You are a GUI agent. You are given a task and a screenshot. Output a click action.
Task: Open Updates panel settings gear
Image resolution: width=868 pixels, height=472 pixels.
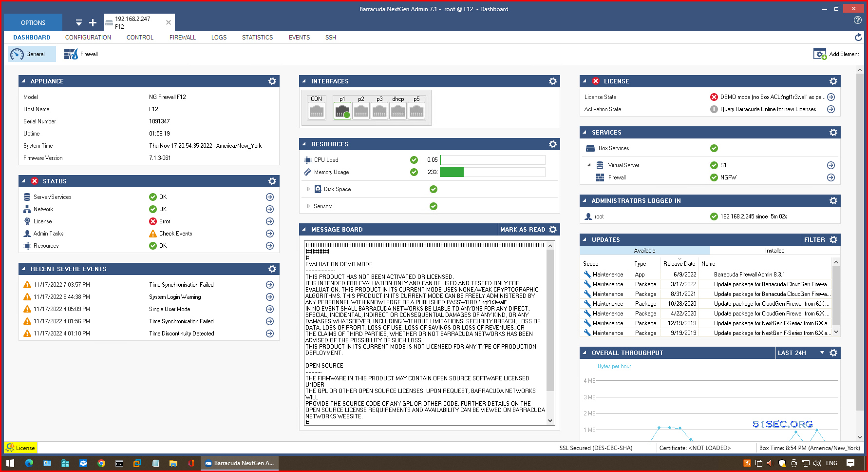[833, 240]
